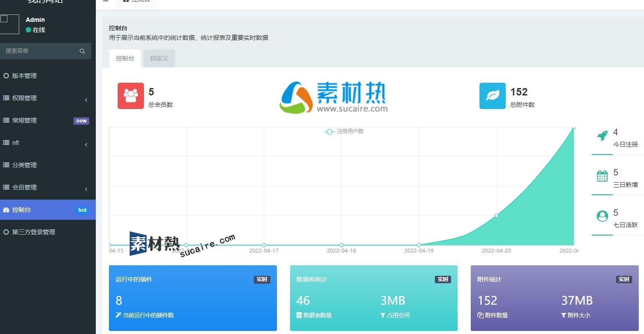Click the new badge on 常规管理

tap(81, 121)
